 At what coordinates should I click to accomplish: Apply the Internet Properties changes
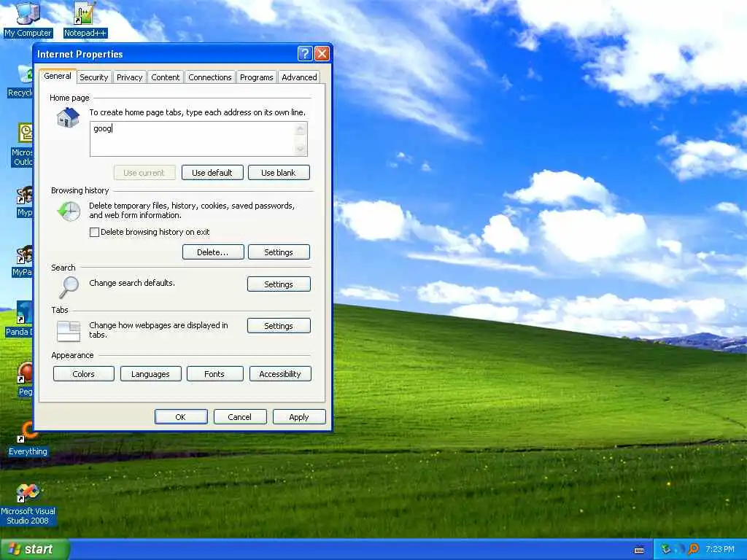299,417
